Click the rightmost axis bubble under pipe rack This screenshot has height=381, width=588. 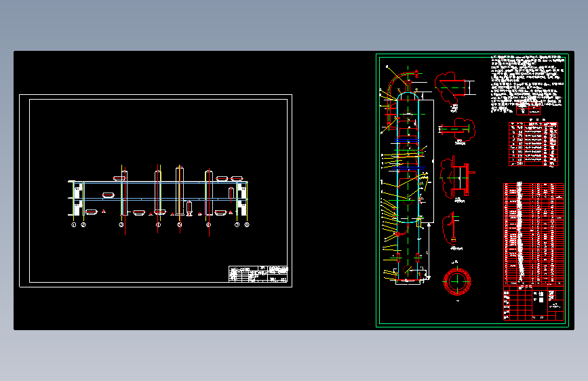click(x=247, y=224)
